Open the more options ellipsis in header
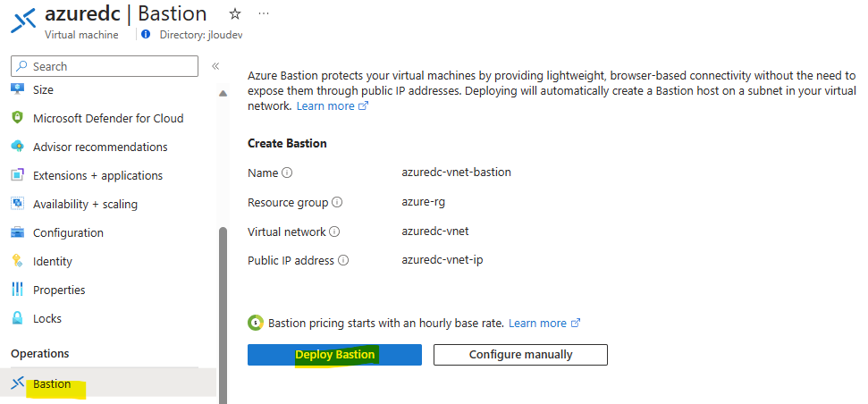The width and height of the screenshot is (868, 404). (264, 13)
